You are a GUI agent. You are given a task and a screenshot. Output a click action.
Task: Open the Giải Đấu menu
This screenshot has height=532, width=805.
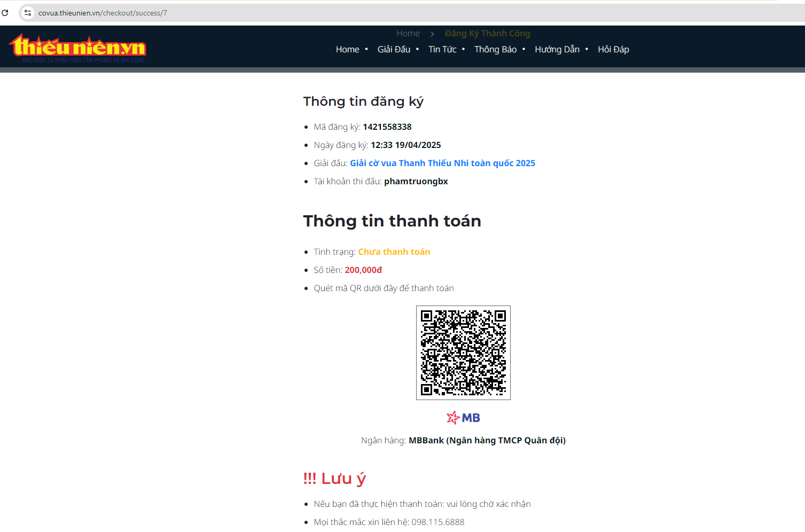pos(394,49)
